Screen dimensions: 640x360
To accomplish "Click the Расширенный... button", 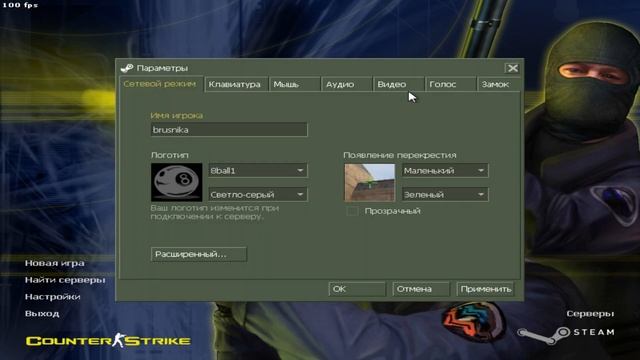I will [x=199, y=254].
